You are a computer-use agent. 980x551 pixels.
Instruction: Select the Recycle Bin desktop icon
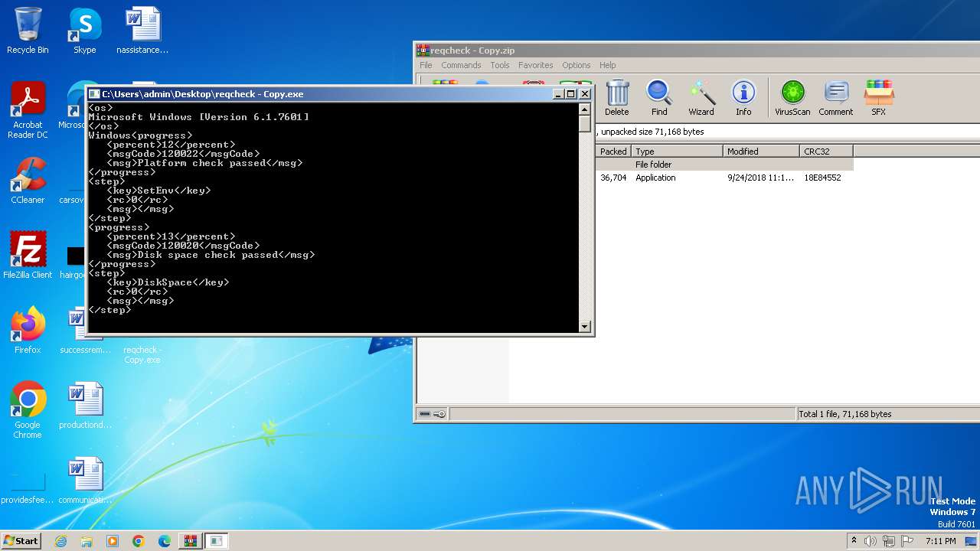(x=28, y=31)
